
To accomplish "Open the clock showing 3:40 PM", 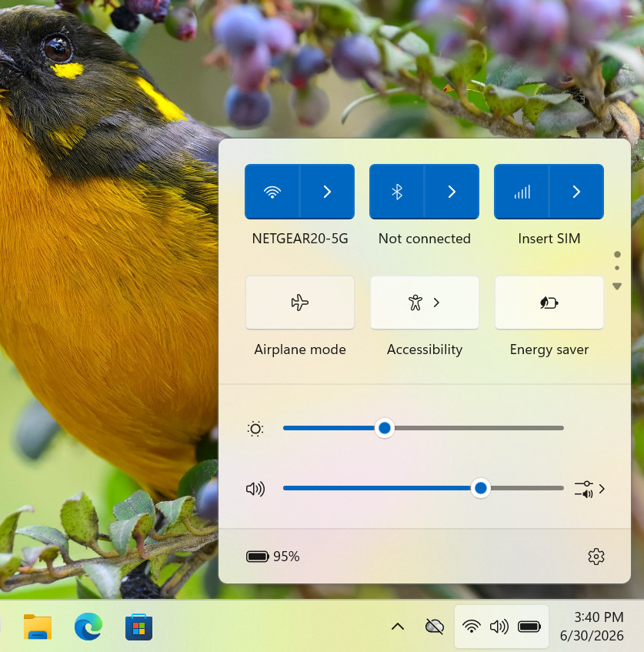I will point(592,627).
